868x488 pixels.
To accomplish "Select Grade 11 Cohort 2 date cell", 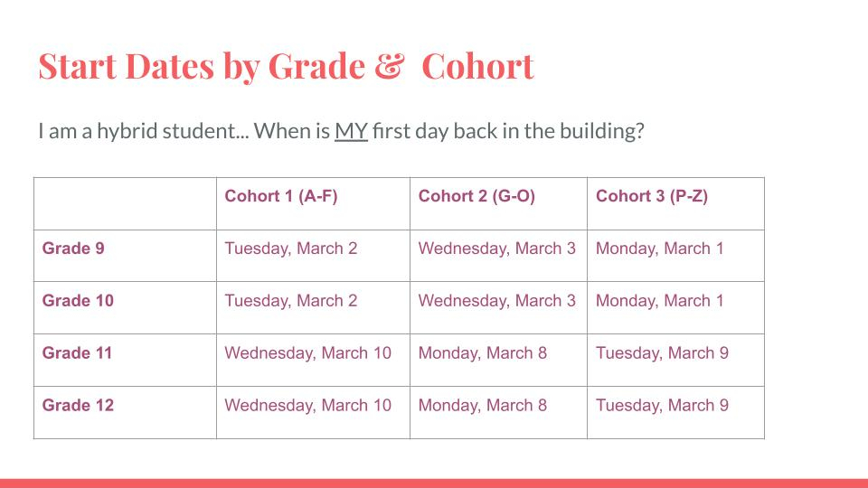I will coord(483,353).
